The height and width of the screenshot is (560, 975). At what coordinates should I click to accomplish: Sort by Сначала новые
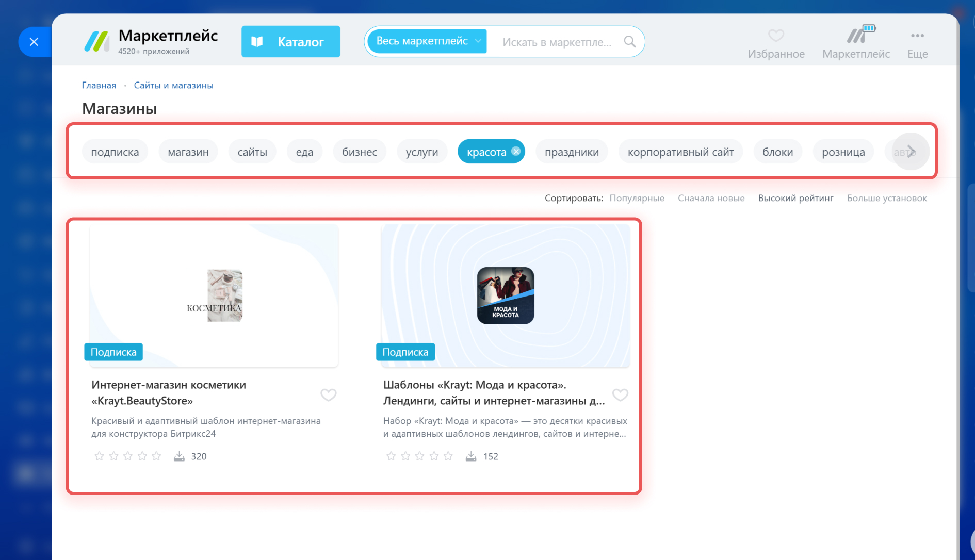(711, 198)
